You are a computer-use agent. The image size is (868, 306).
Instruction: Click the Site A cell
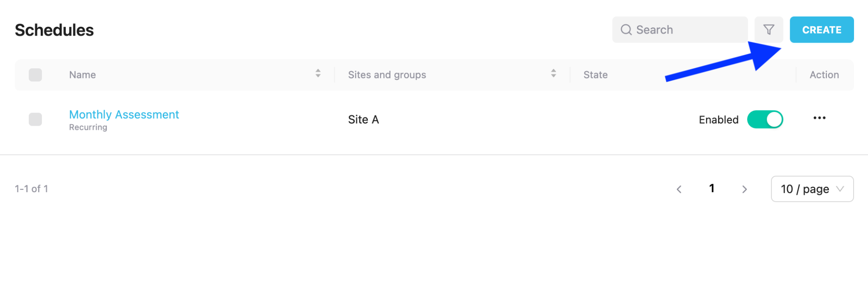coord(363,120)
